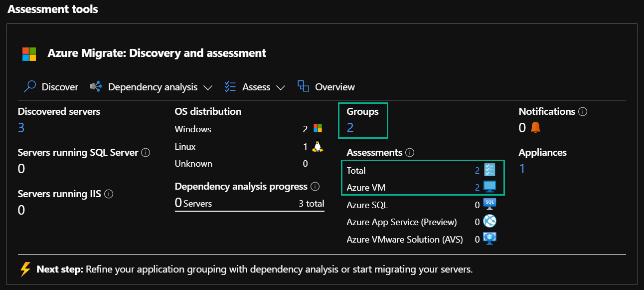Open the Azure VM assessments count link
Image resolution: width=644 pixels, height=290 pixels.
[x=477, y=188]
